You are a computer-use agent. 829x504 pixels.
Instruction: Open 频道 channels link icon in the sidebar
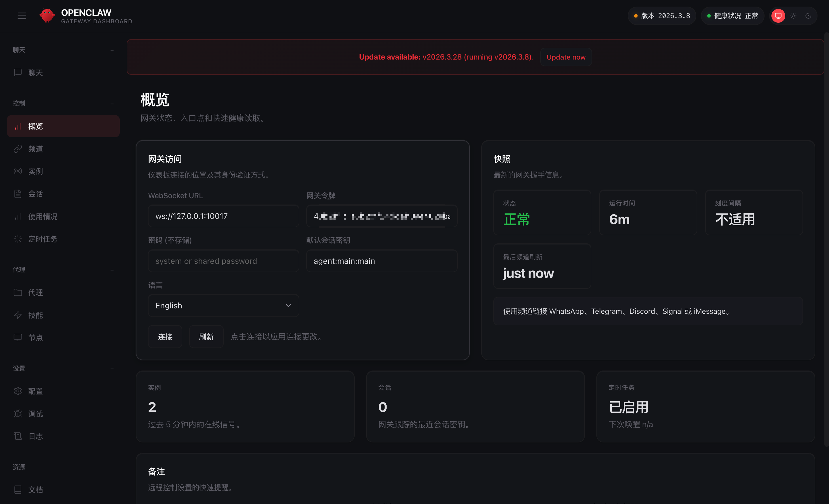point(18,149)
